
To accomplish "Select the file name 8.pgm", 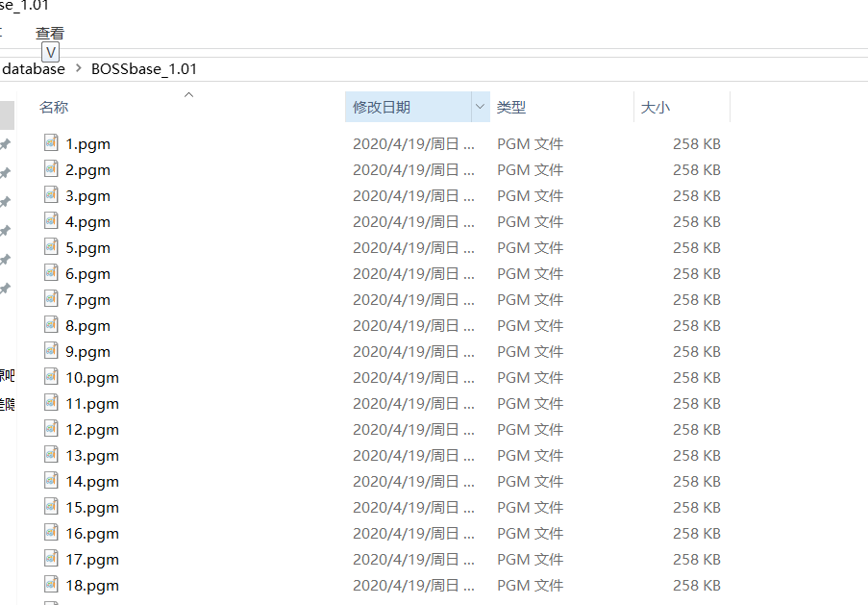I will coord(87,326).
